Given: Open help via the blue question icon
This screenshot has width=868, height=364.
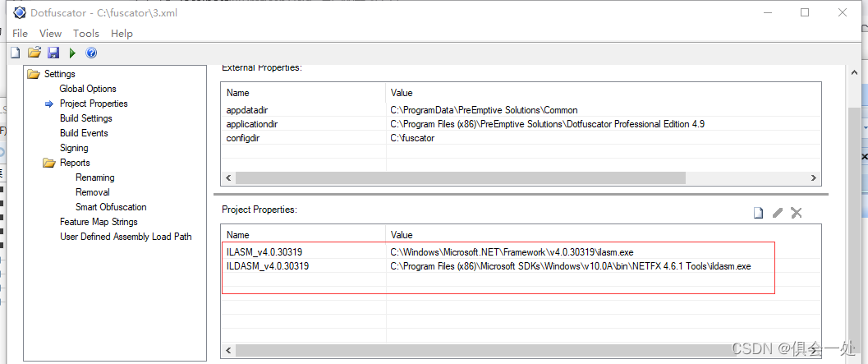Looking at the screenshot, I should click(91, 53).
